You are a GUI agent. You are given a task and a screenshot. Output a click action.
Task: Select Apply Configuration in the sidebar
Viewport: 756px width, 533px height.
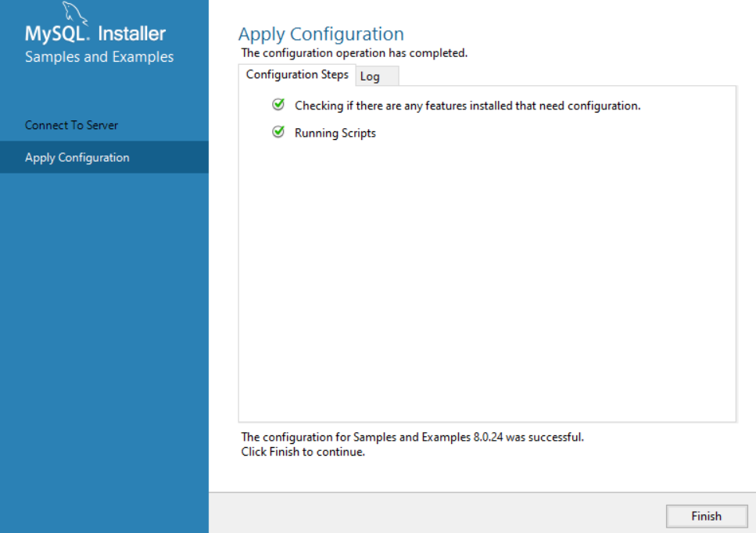104,157
